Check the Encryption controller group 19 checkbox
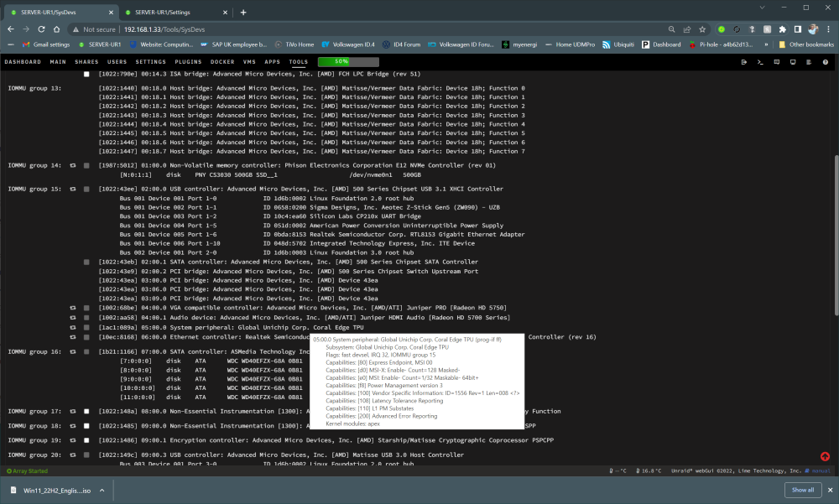This screenshot has width=839, height=504. 86,440
